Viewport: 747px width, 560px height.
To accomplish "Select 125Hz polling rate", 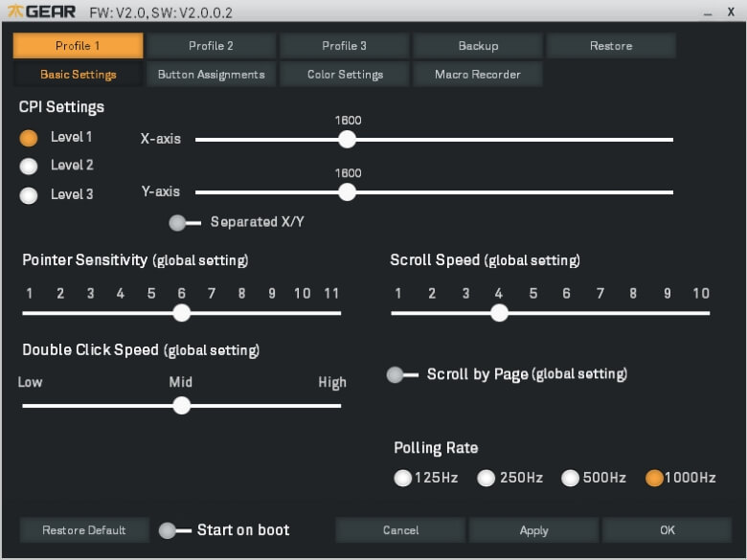I will 403,478.
